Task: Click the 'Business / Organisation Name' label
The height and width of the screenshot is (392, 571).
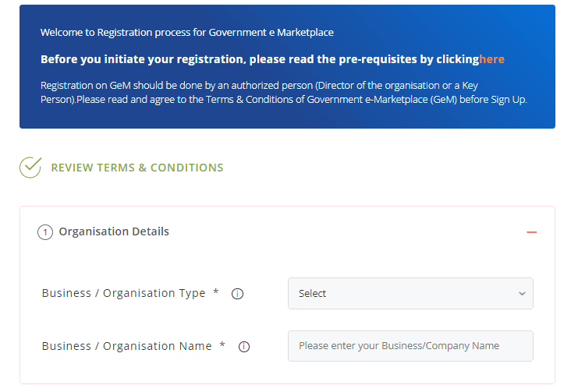Action: (x=126, y=346)
